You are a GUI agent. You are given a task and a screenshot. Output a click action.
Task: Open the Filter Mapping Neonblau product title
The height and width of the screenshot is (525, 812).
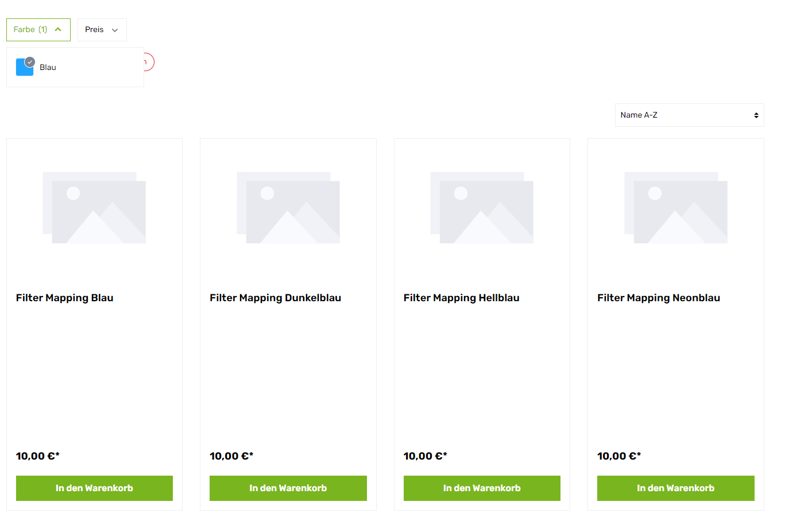[658, 298]
